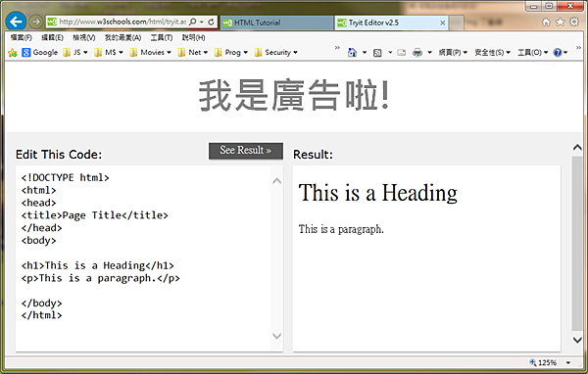Click the RSS feeds icon
This screenshot has height=374, width=588.
(x=377, y=53)
